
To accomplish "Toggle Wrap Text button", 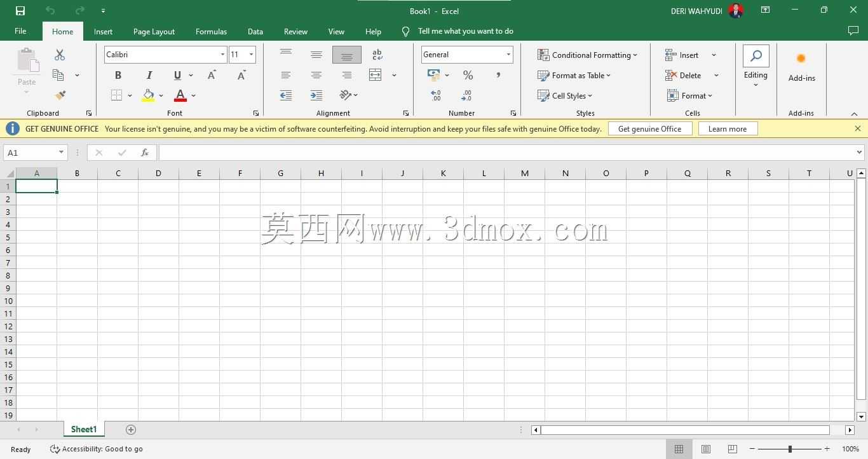I will 377,55.
